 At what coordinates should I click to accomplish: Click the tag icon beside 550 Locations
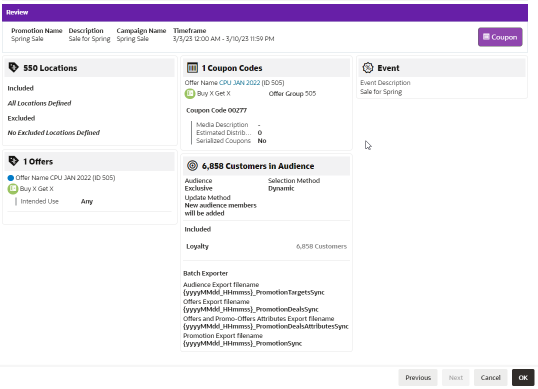pyautogui.click(x=14, y=67)
